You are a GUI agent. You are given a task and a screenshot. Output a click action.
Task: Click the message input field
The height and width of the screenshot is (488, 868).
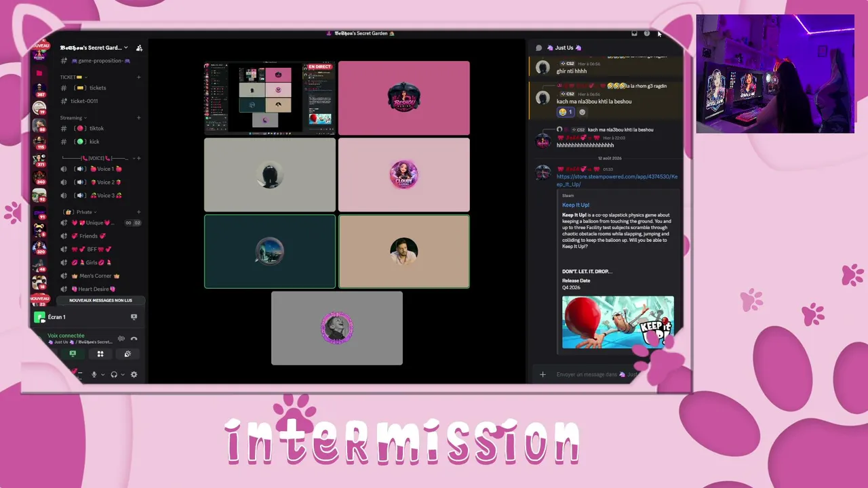595,374
